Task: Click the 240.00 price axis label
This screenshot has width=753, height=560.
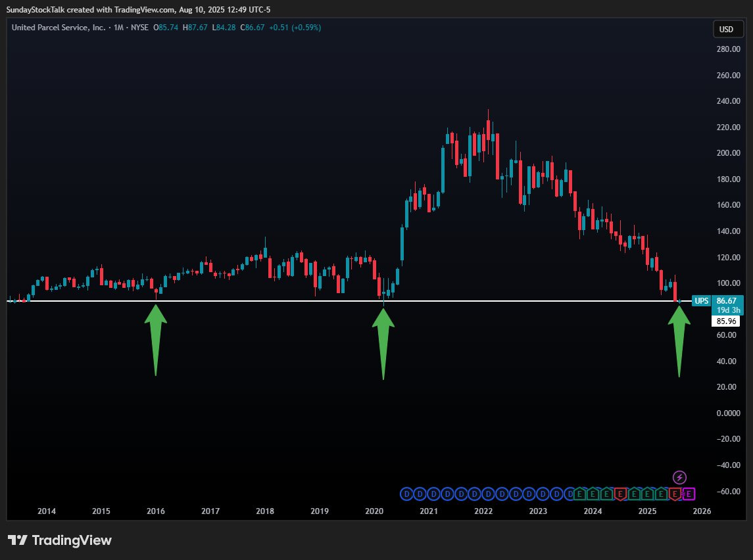Action: pos(728,101)
